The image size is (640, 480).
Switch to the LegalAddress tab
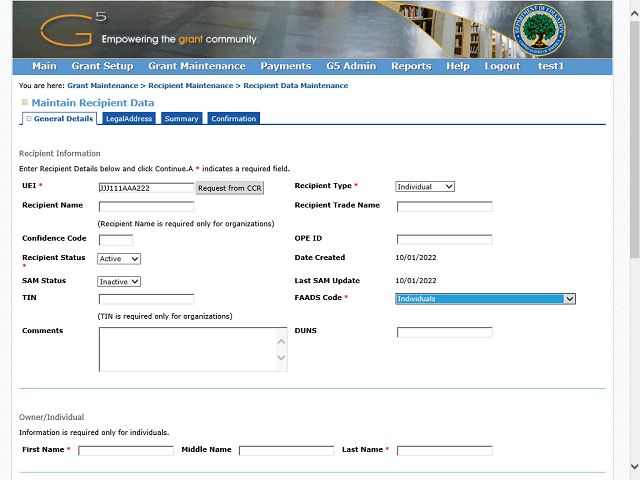[128, 119]
